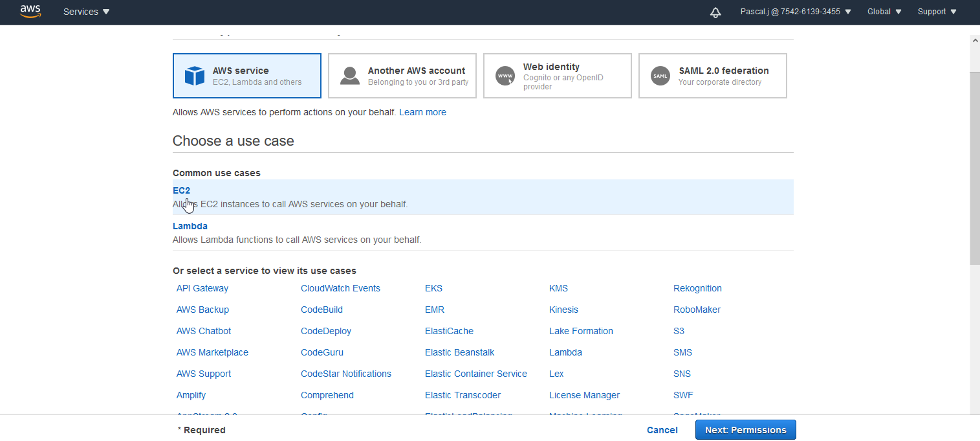Viewport: 980px width, 441px height.
Task: Select the SWF service
Action: pyautogui.click(x=683, y=395)
